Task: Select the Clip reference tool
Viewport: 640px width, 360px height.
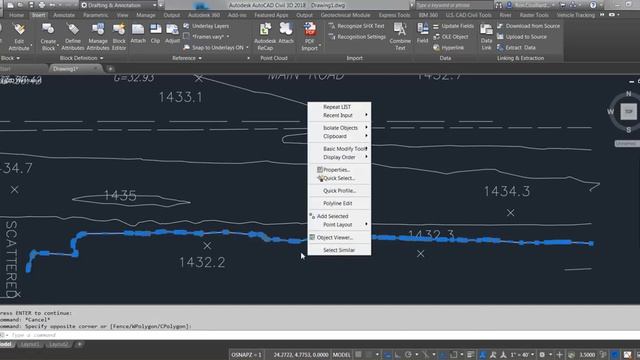Action: click(155, 33)
